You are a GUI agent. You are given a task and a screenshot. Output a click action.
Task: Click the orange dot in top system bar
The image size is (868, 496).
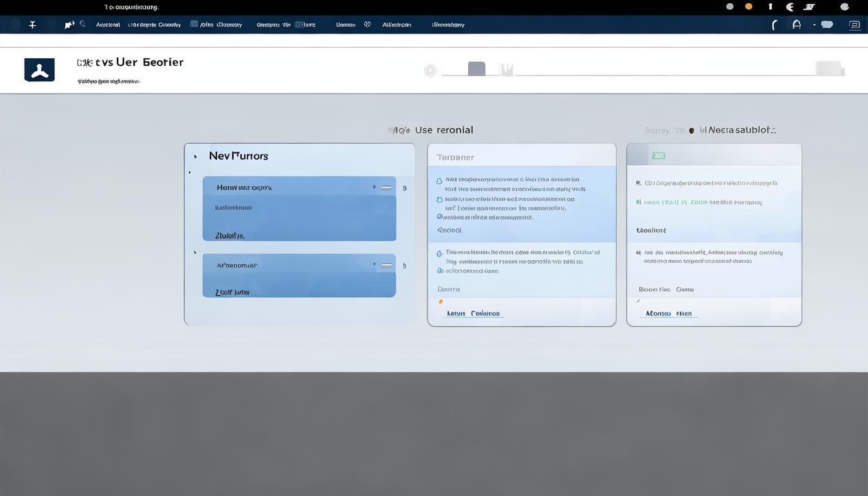pos(749,6)
